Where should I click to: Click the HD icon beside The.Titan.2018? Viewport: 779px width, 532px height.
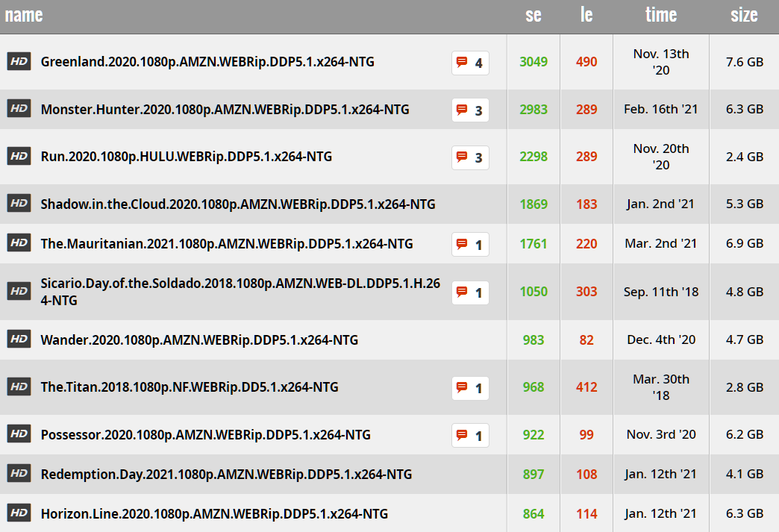[x=19, y=387]
